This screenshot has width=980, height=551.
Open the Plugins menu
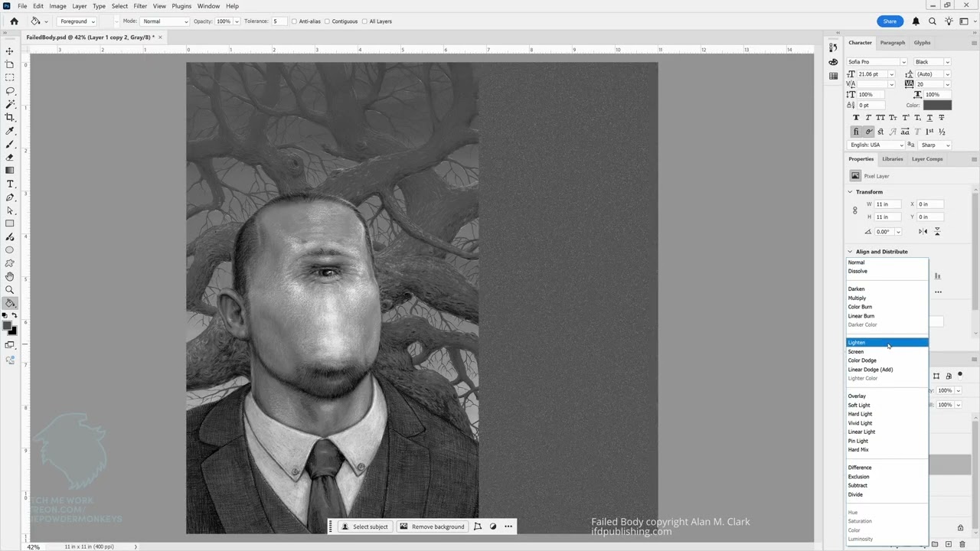pyautogui.click(x=181, y=6)
